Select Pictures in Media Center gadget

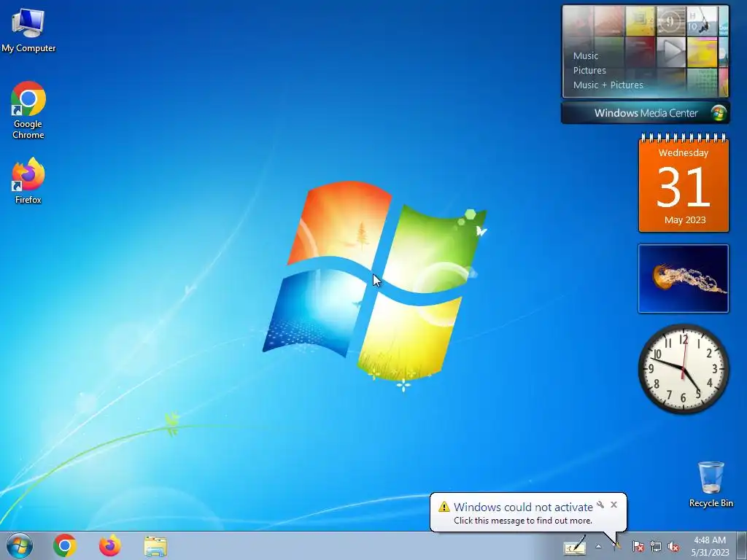point(589,71)
